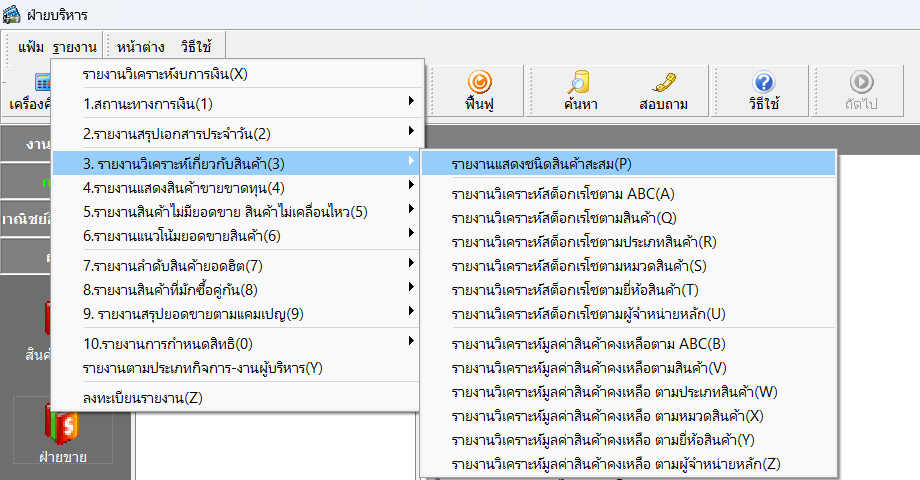Click the ฟื้นฟู restore toolbar icon
This screenshot has width=920, height=480.
click(479, 90)
